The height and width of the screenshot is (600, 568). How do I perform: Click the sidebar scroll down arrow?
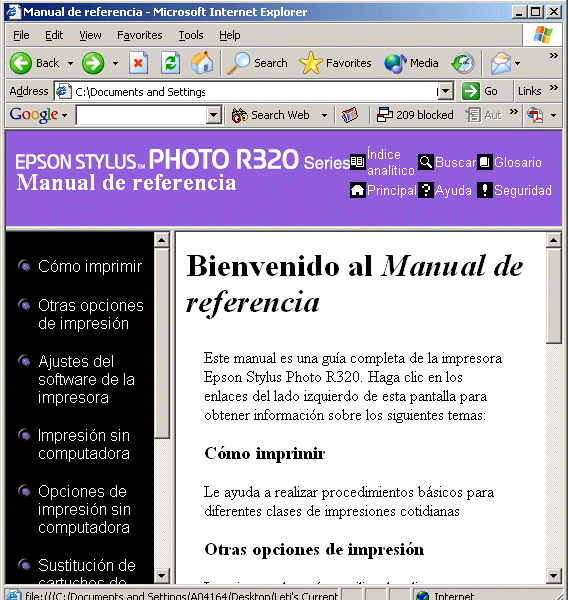tap(162, 575)
